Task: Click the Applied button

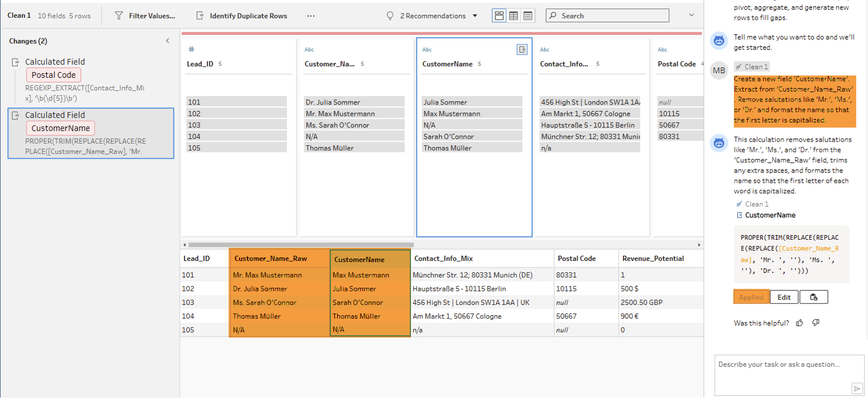Action: coord(751,297)
